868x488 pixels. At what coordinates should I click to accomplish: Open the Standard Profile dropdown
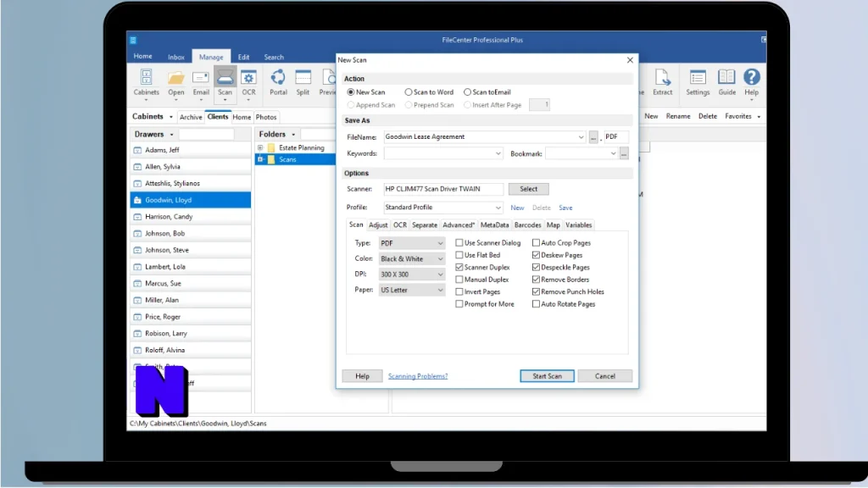[442, 208]
